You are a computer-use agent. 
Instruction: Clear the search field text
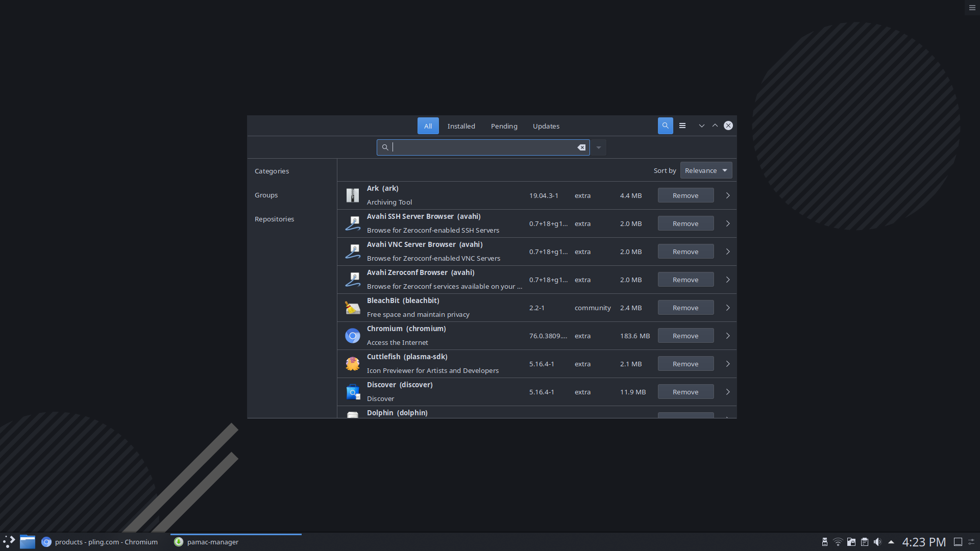click(581, 147)
